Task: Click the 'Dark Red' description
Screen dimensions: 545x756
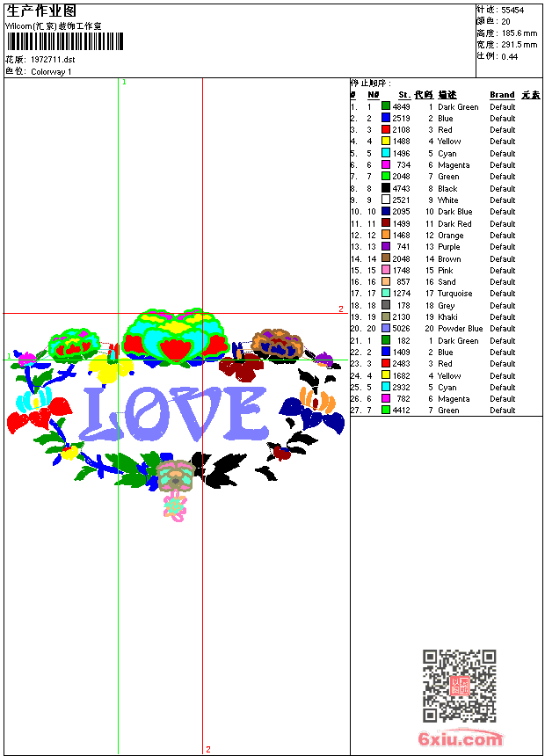Action: pos(454,223)
